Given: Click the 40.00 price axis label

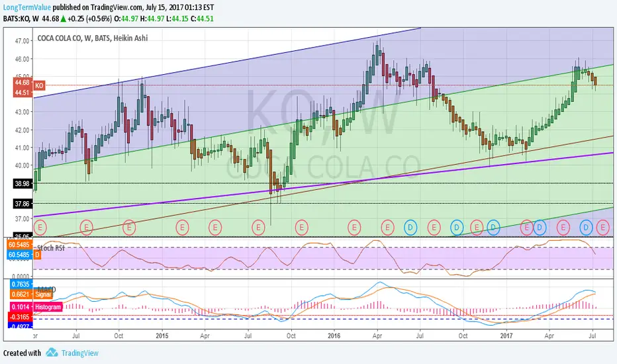Looking at the screenshot, I should click(x=22, y=165).
